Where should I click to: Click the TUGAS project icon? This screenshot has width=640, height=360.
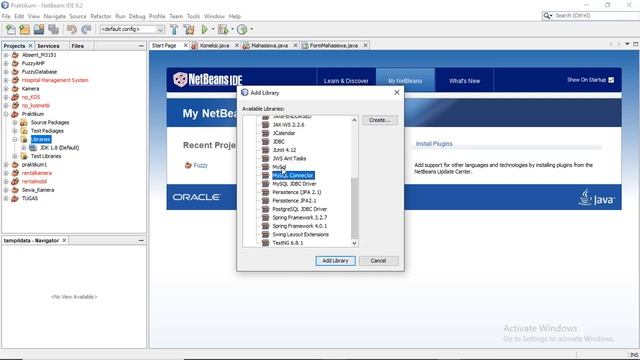(15, 198)
